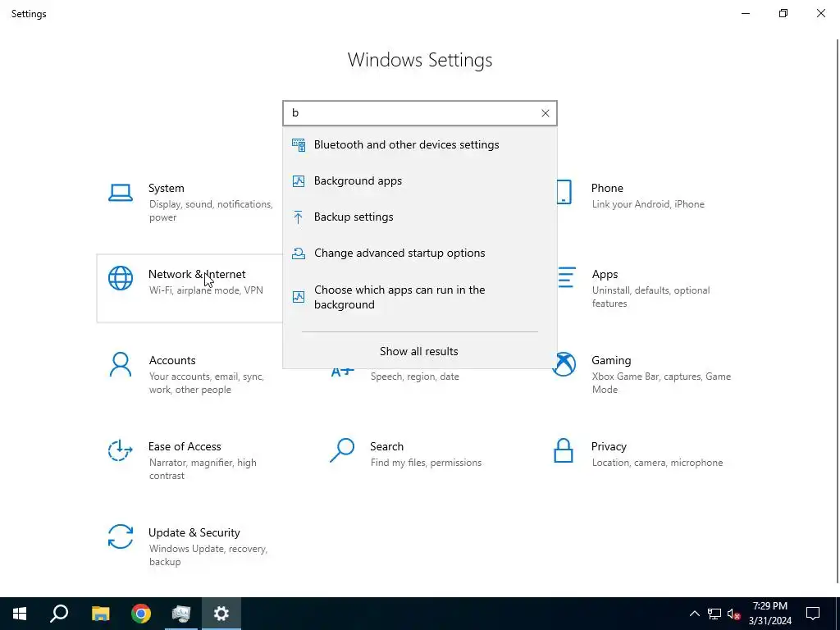Click Bluetooth devices result icon
The image size is (840, 630).
pyautogui.click(x=299, y=144)
